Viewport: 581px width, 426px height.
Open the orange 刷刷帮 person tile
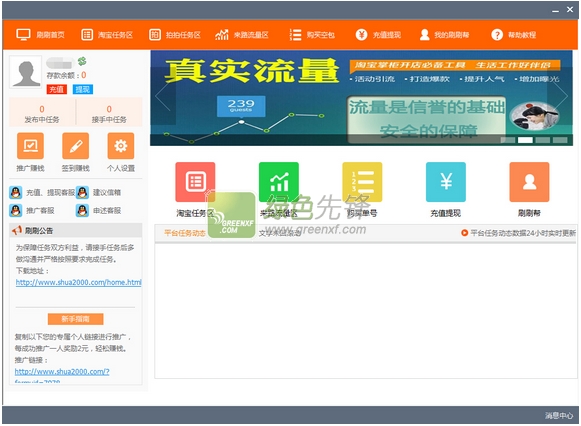click(529, 182)
